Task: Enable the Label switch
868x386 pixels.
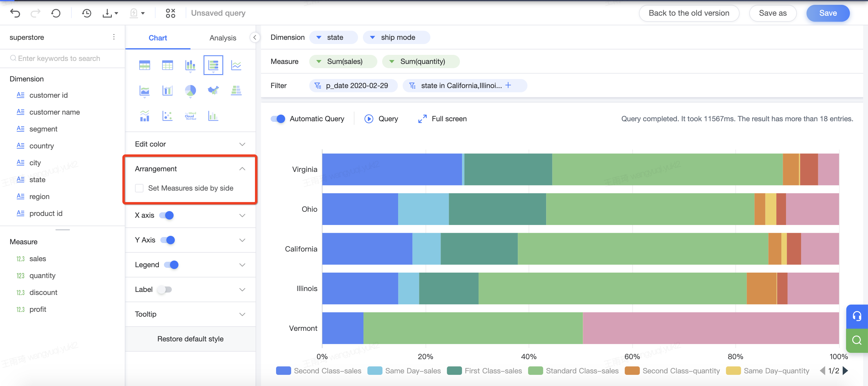Action: (x=165, y=289)
